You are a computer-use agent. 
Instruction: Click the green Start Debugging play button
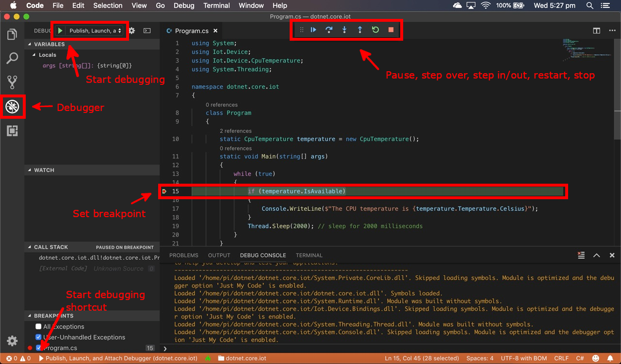(60, 31)
